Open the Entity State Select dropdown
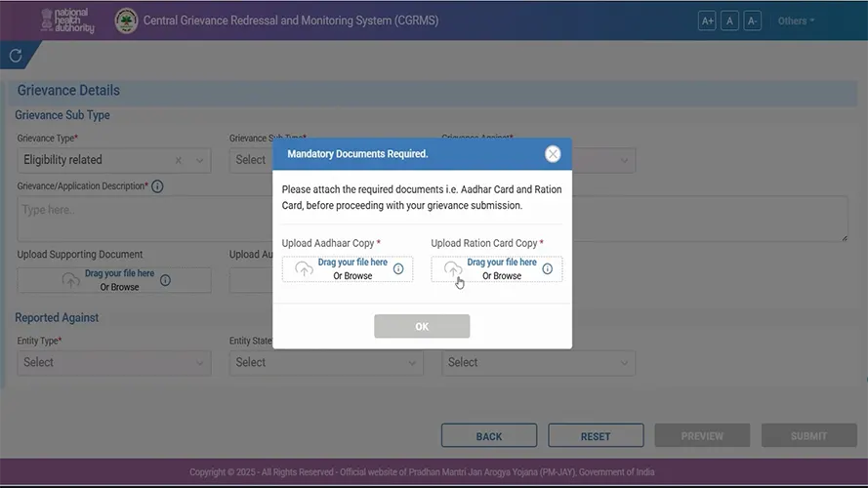868x488 pixels. pos(326,363)
